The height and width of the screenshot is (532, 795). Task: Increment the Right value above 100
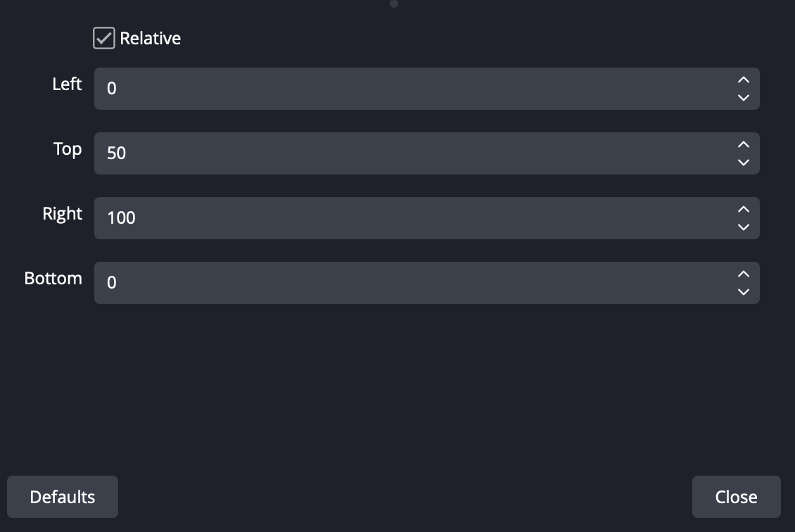point(743,210)
